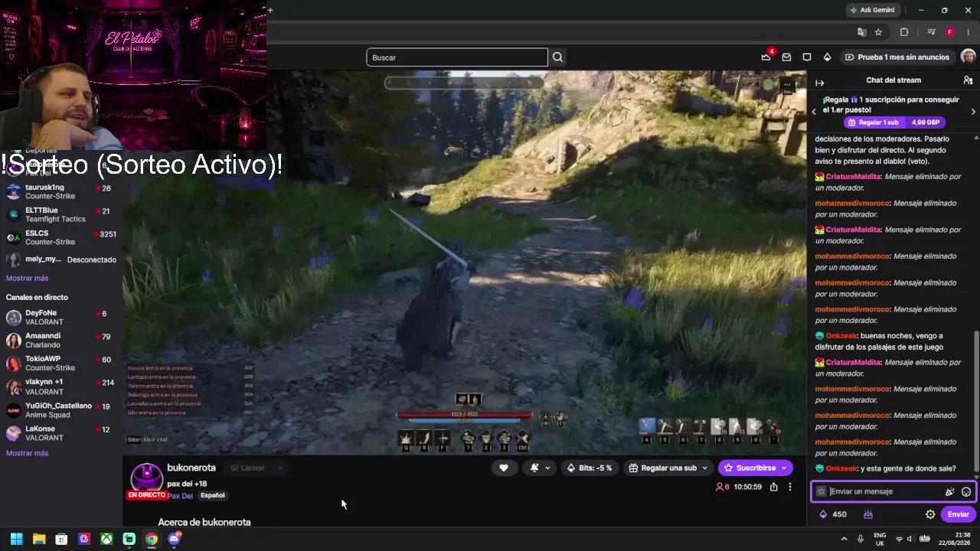Open the Chrome profile avatar
Viewport: 980px width, 551px height.
click(x=950, y=32)
